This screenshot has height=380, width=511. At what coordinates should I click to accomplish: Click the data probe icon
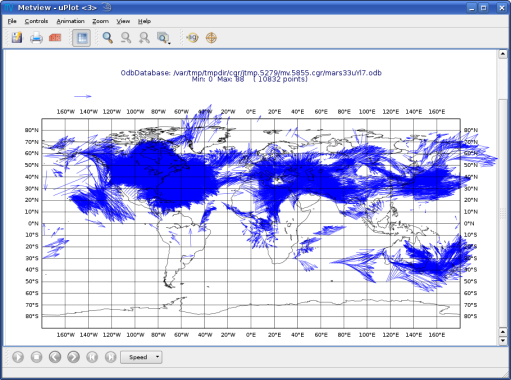click(192, 38)
